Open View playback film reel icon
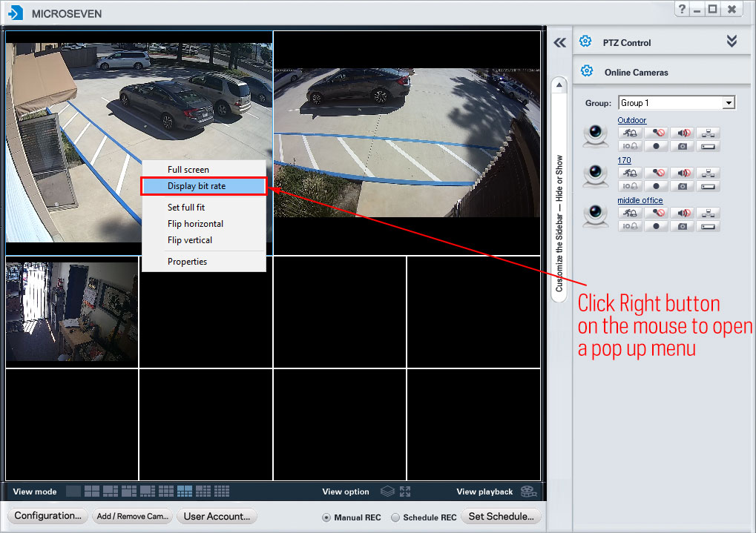Viewport: 756px width, 533px height. click(x=529, y=491)
